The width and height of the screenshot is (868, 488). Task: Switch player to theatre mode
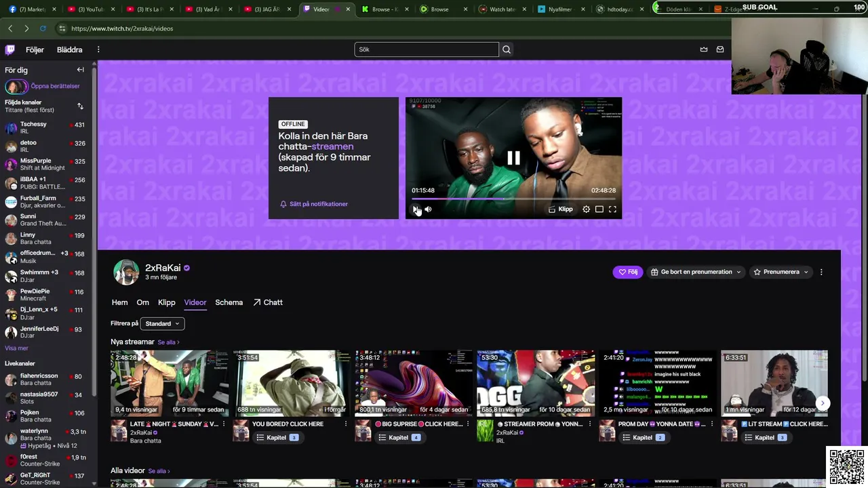[599, 209]
